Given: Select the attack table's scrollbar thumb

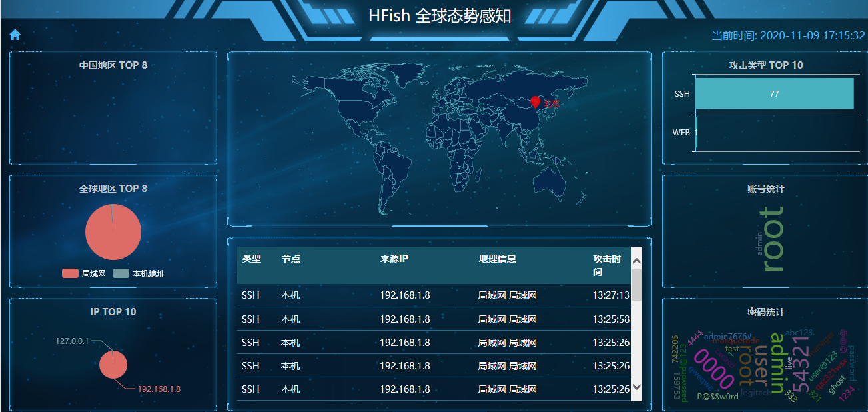Looking at the screenshot, I should click(x=637, y=285).
